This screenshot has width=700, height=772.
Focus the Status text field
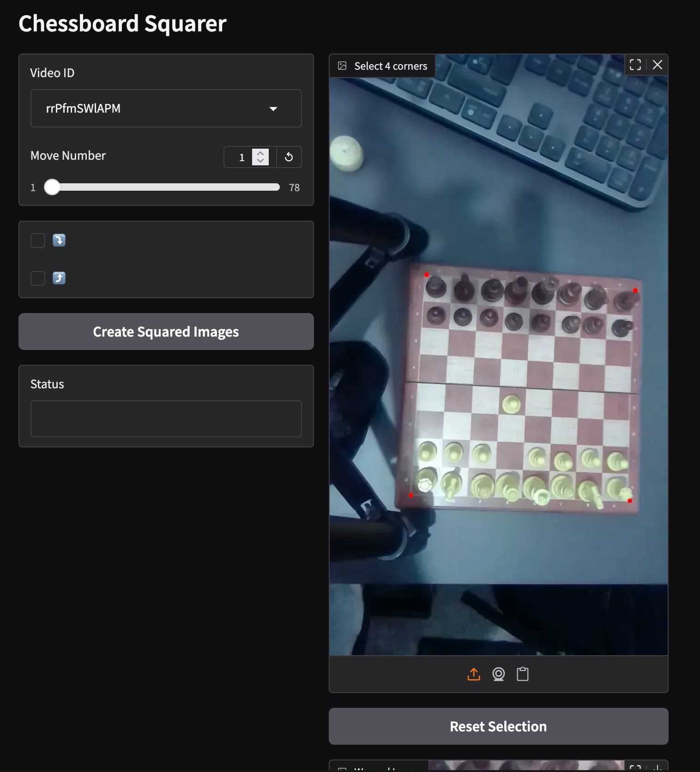tap(166, 419)
